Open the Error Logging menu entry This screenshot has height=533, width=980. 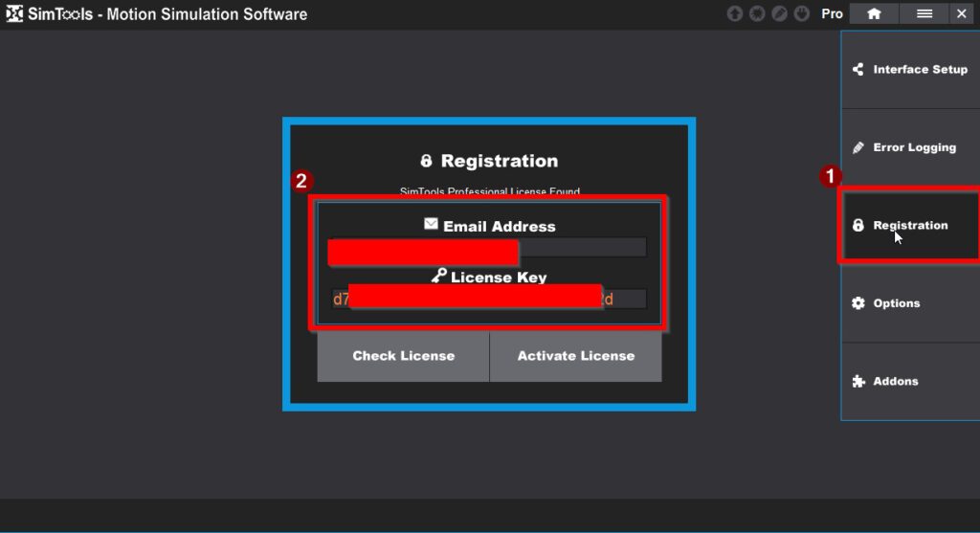[x=910, y=147]
